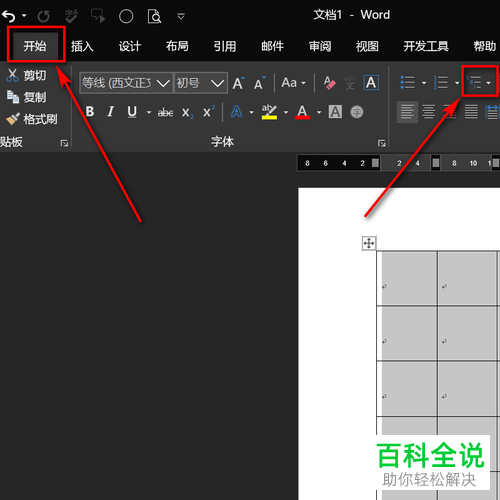
Task: Click the Redo icon in quick access toolbar
Action: click(43, 16)
